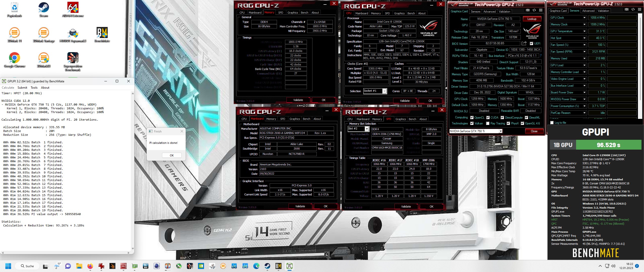Select the HWBOT Aquamark3 desktop icon
The height and width of the screenshot is (272, 644).
click(x=73, y=35)
